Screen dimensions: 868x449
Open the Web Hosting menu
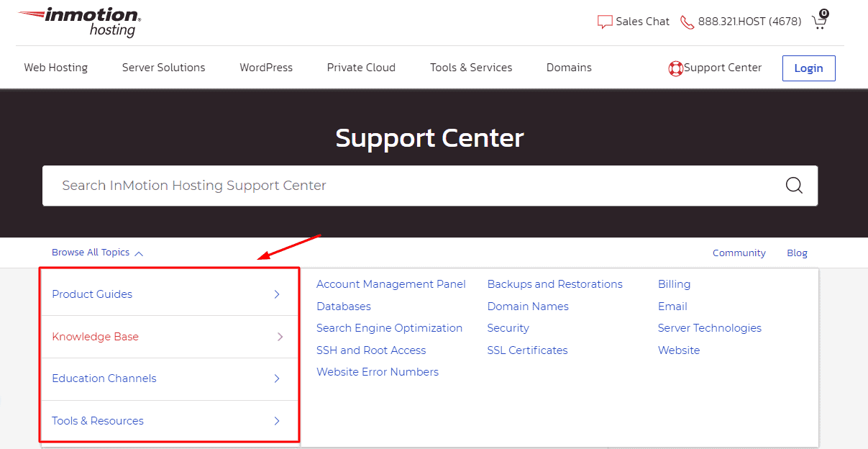pos(56,68)
